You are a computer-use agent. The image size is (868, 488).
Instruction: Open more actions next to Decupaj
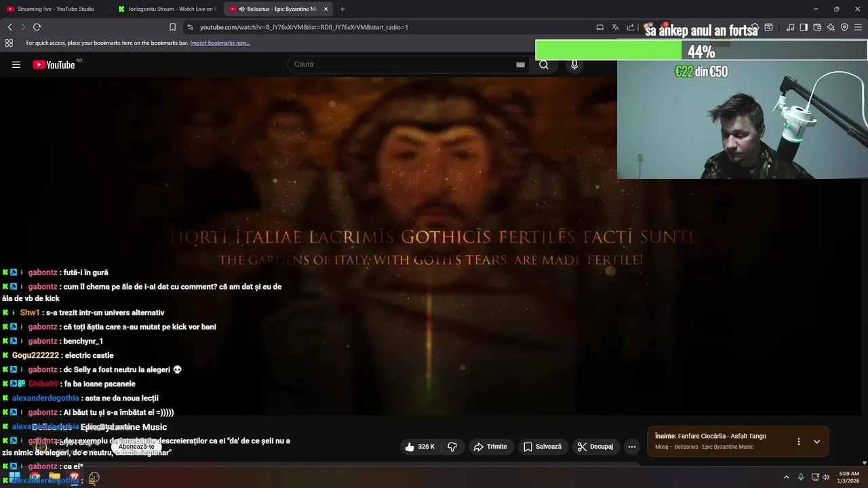click(x=632, y=447)
